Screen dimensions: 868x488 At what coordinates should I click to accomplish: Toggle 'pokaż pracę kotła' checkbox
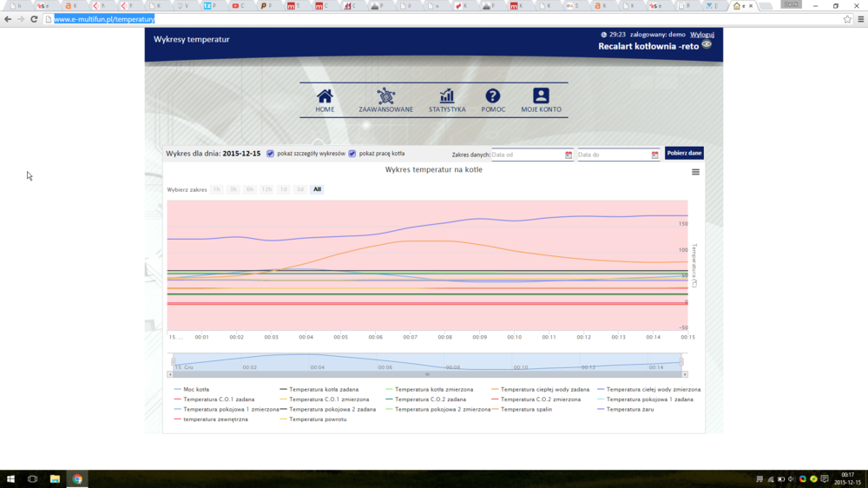[352, 154]
